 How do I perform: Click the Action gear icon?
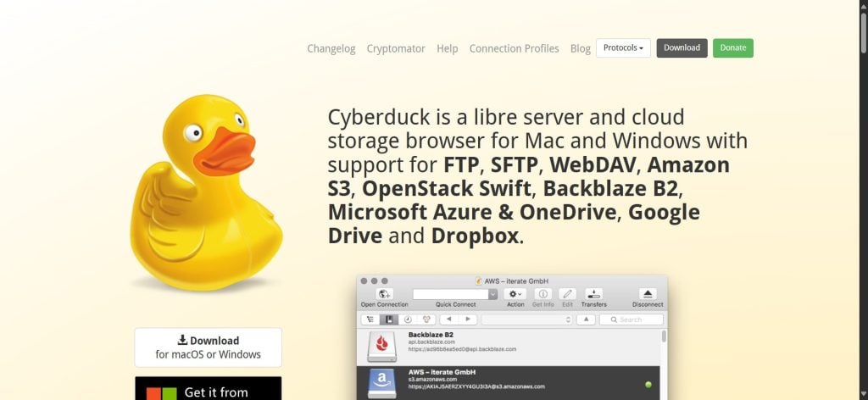[x=515, y=294]
